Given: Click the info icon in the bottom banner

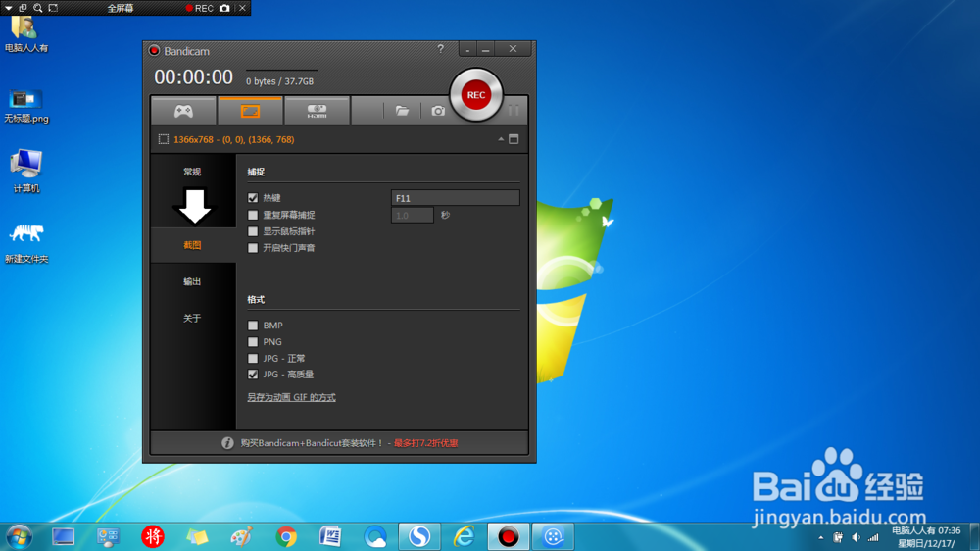Looking at the screenshot, I should (x=227, y=443).
